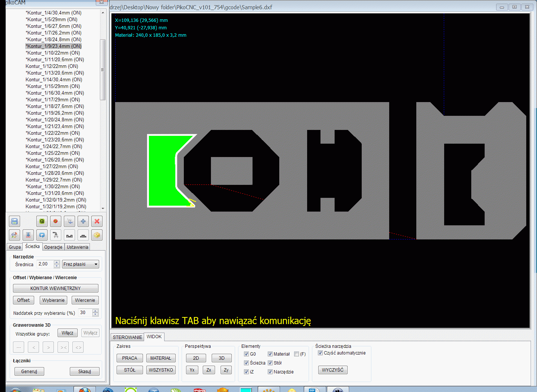
Task: Enable the (F) checkbox
Action: (296, 354)
